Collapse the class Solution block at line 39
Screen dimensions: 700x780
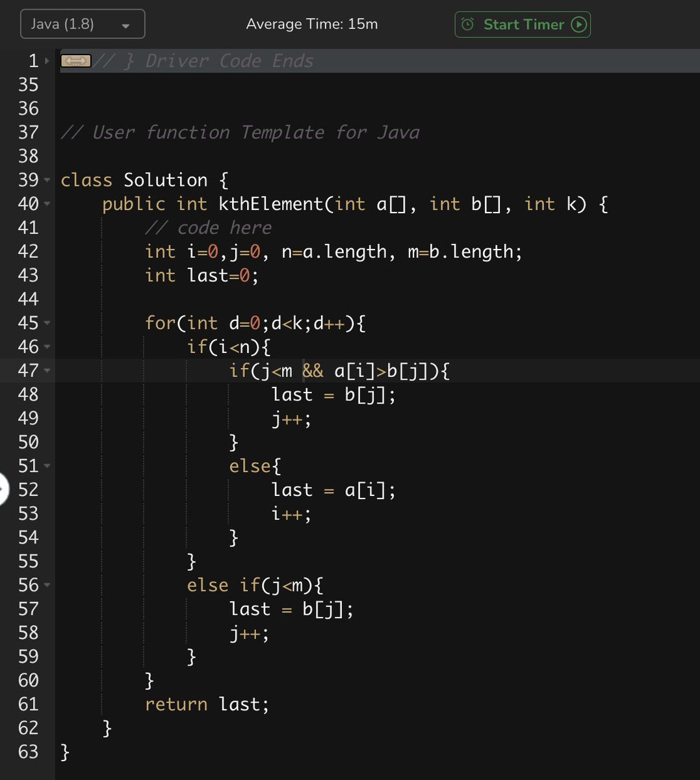47,180
